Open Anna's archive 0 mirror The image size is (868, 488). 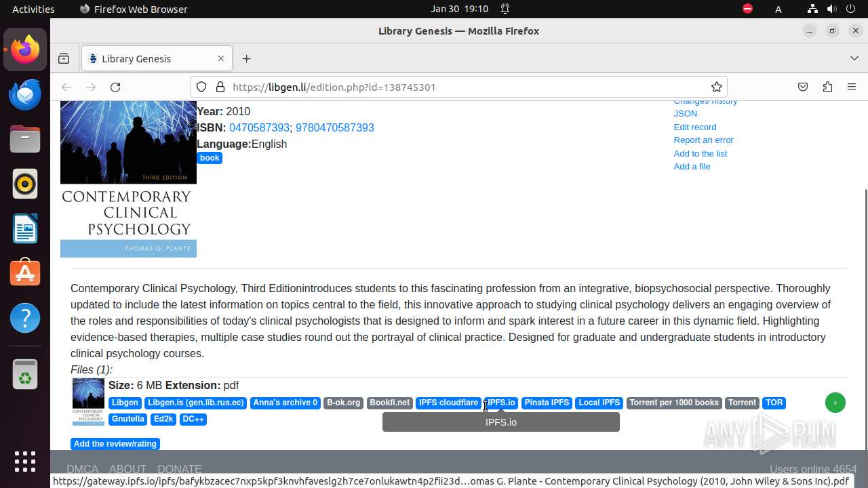click(x=285, y=403)
